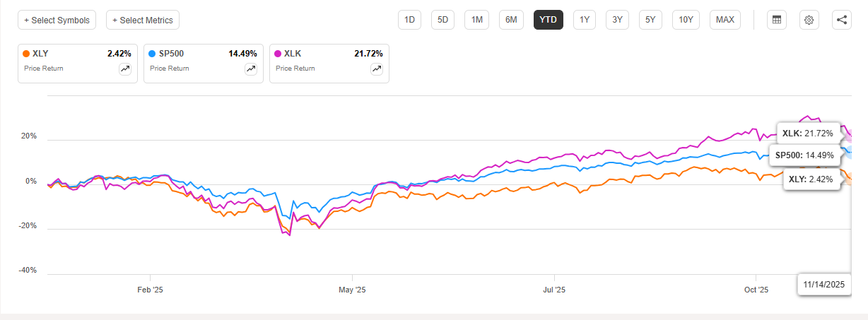Click the XLK symbol name
The height and width of the screenshot is (320, 868).
[x=292, y=54]
